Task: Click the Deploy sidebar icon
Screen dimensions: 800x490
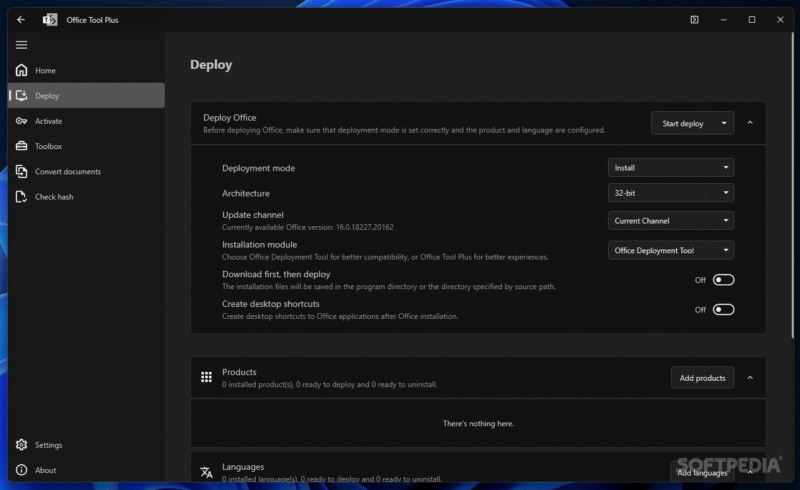Action: coord(21,95)
